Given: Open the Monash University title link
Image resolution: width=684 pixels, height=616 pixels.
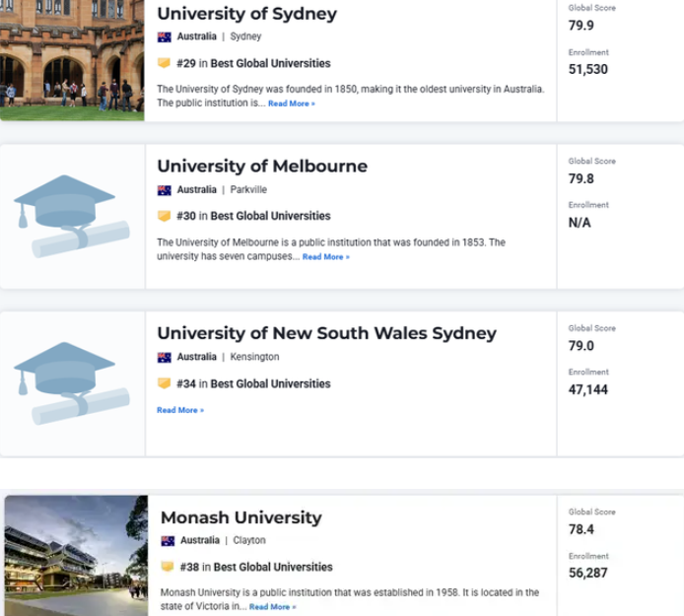Looking at the screenshot, I should click(x=241, y=517).
